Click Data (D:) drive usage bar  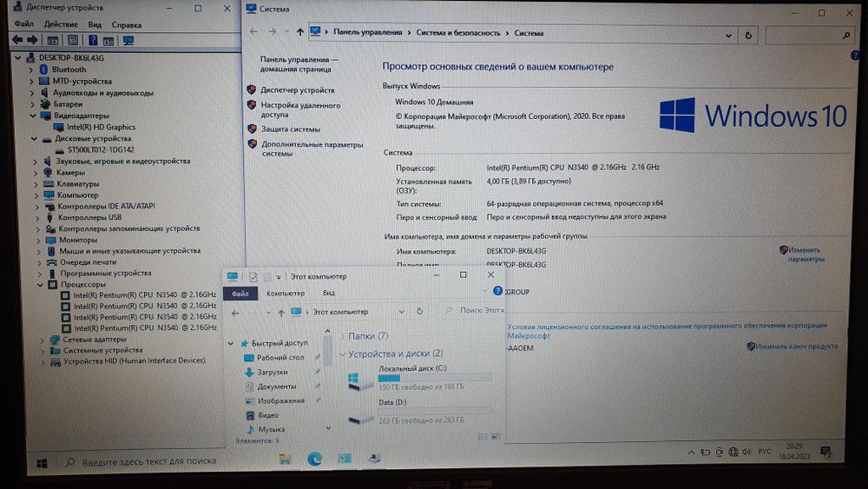[435, 411]
